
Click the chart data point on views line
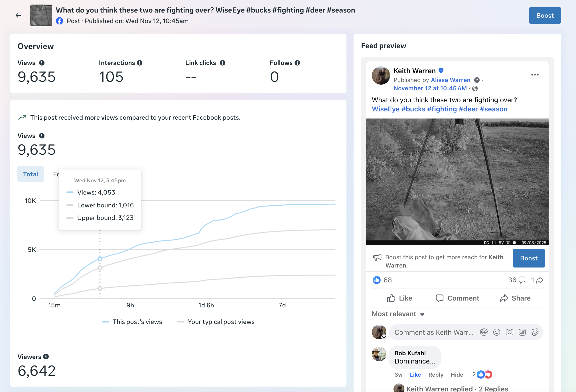(100, 259)
